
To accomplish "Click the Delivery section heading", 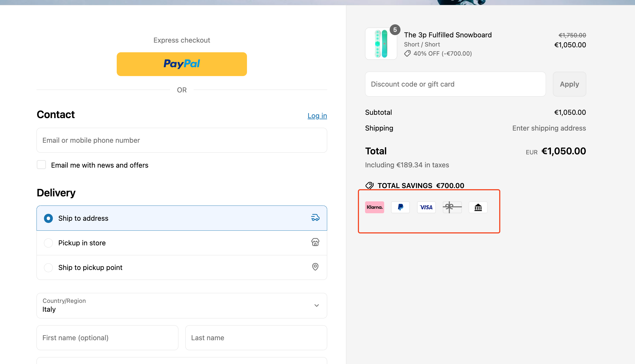I will pyautogui.click(x=56, y=193).
